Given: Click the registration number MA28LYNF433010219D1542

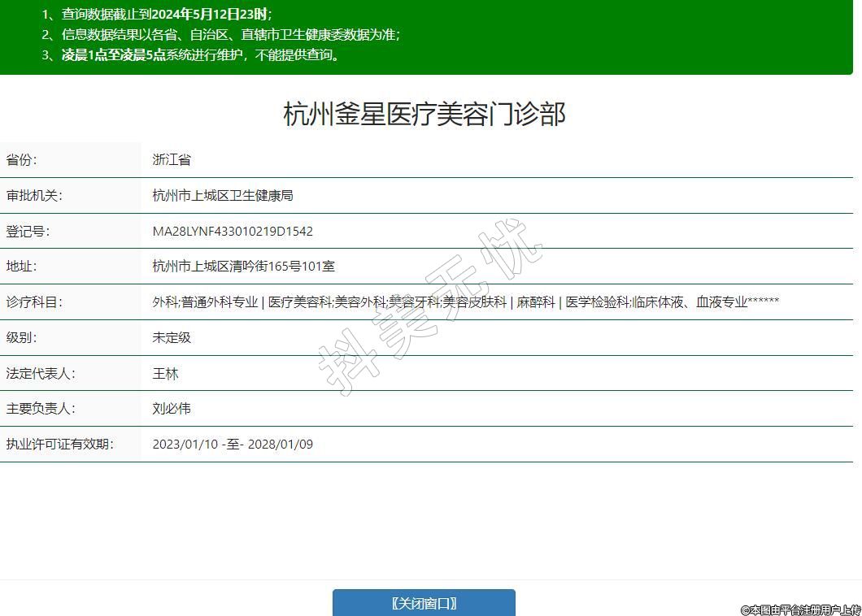Looking at the screenshot, I should click(x=233, y=232).
